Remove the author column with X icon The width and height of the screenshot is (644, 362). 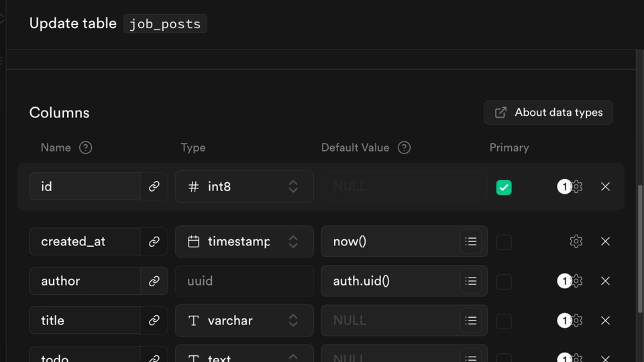(605, 281)
